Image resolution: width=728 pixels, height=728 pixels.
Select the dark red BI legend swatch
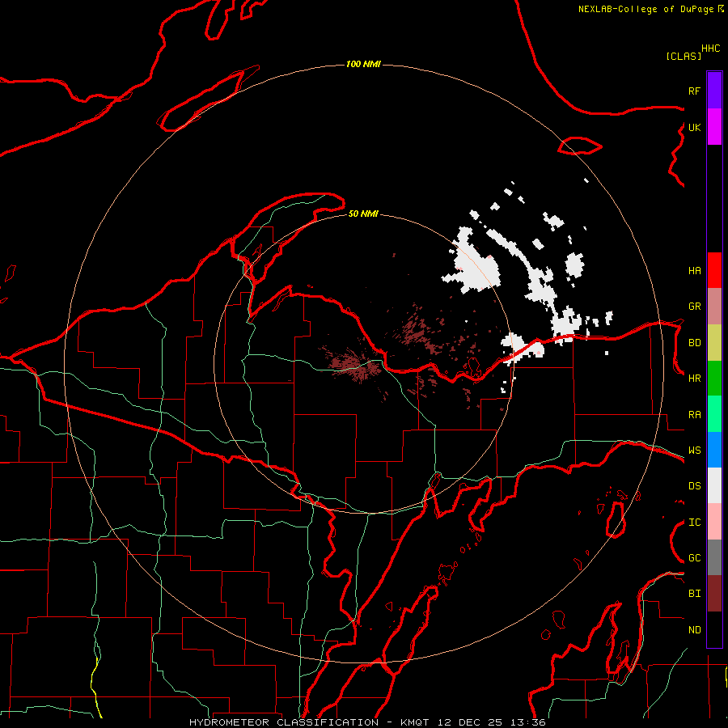click(x=714, y=594)
